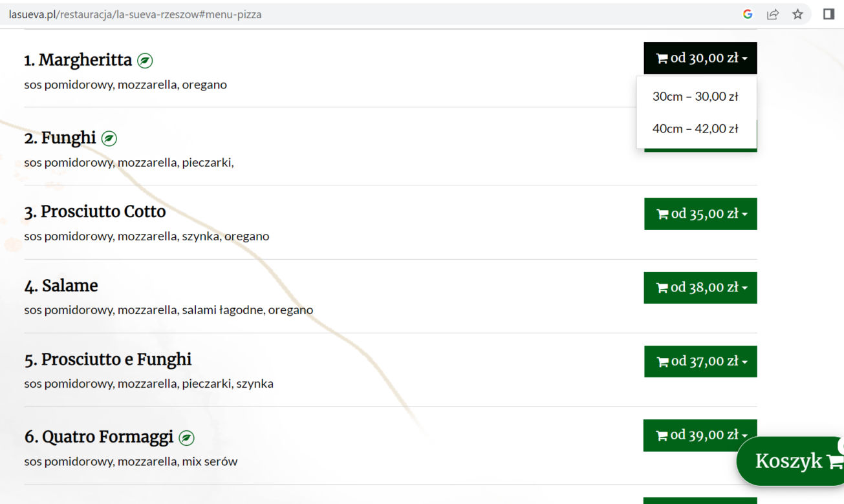
Task: Click vegetarian leaf icon beside Quatro Formaggi
Action: pos(186,438)
